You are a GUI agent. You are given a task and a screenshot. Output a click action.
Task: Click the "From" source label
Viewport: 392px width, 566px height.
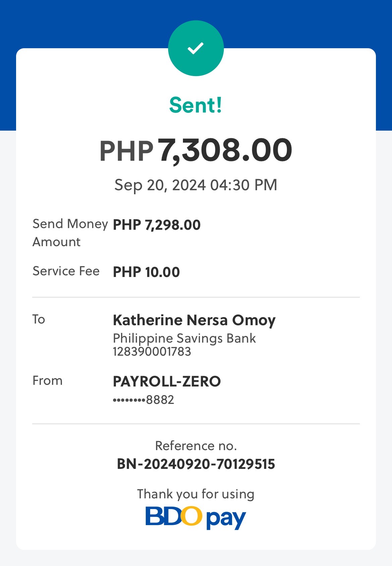point(48,380)
